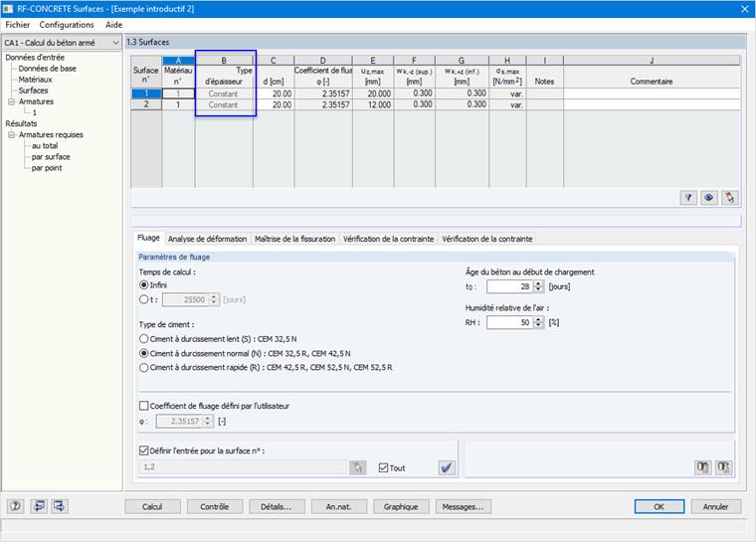Confirm with the OK button
Viewport: 756px width, 542px height.
point(660,506)
